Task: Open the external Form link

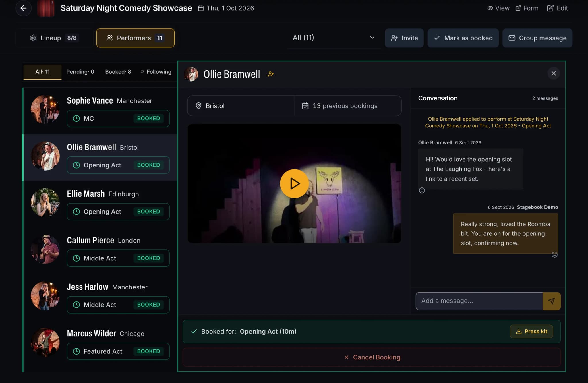Action: pos(527,8)
